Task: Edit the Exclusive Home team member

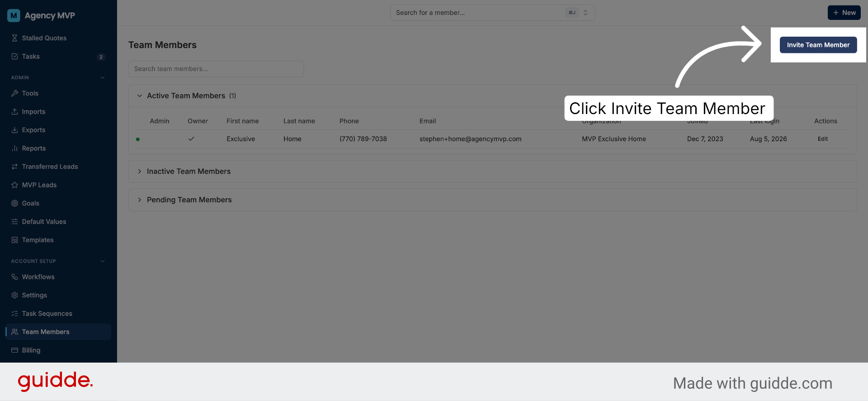Action: [823, 139]
